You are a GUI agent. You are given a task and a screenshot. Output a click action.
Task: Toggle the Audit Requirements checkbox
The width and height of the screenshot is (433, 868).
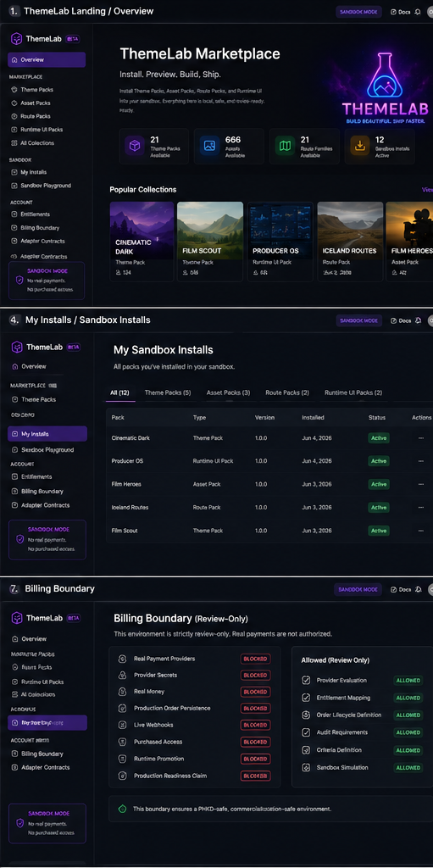coord(306,732)
